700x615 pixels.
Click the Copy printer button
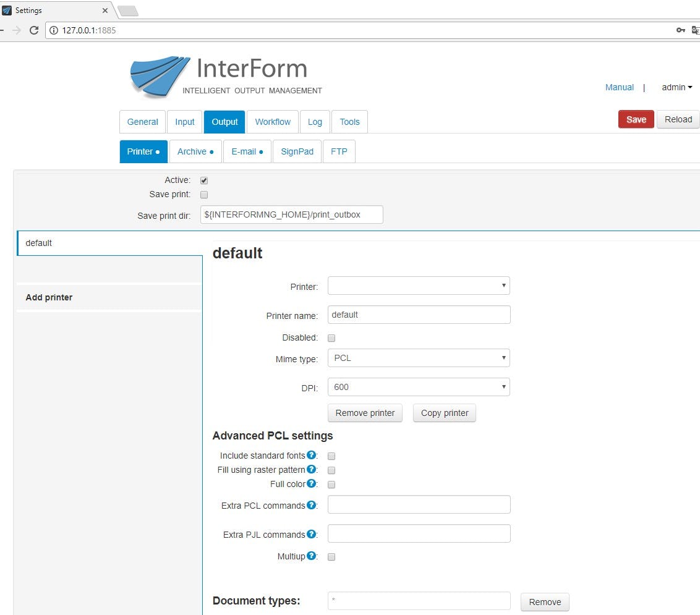444,413
